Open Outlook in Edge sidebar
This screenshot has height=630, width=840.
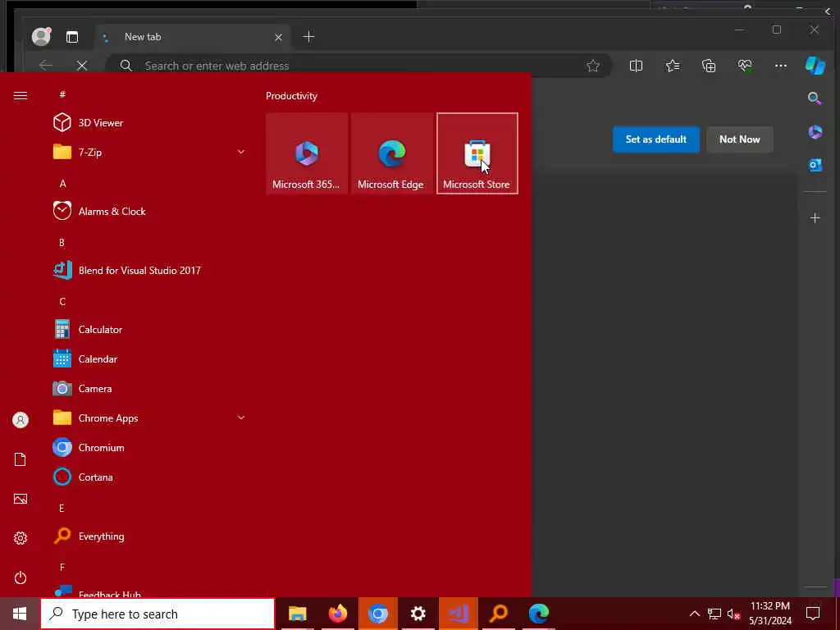[815, 166]
